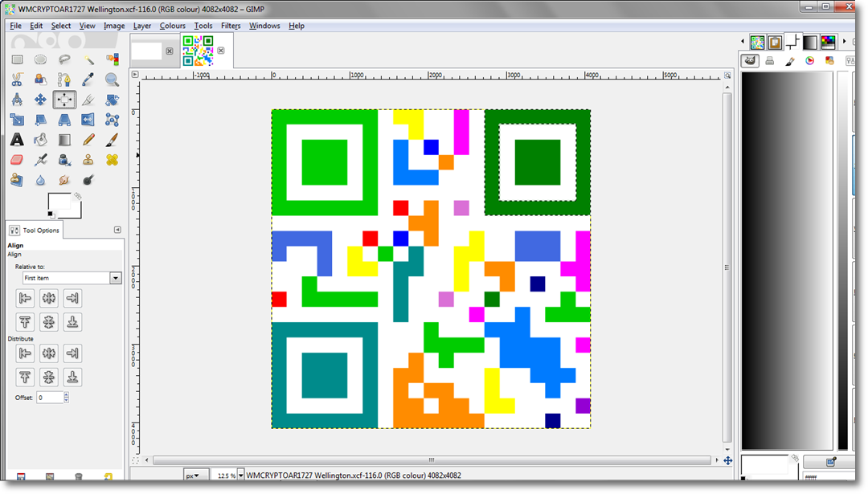Click the Offset value field

50,397
